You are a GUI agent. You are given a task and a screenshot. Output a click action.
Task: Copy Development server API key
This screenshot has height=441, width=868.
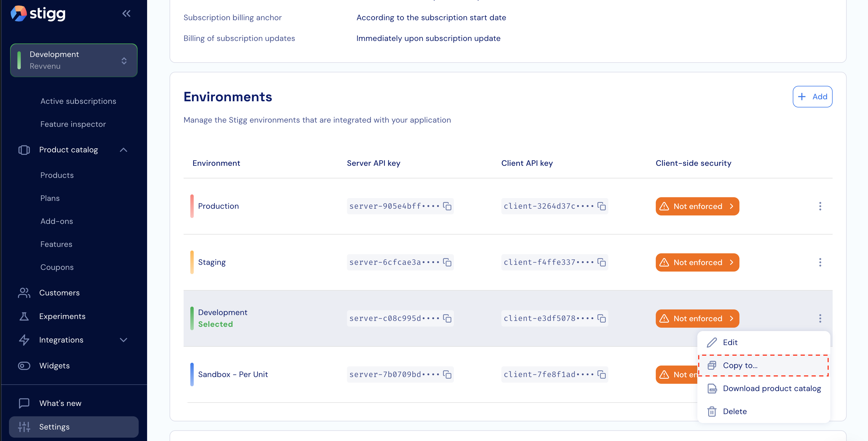tap(447, 318)
